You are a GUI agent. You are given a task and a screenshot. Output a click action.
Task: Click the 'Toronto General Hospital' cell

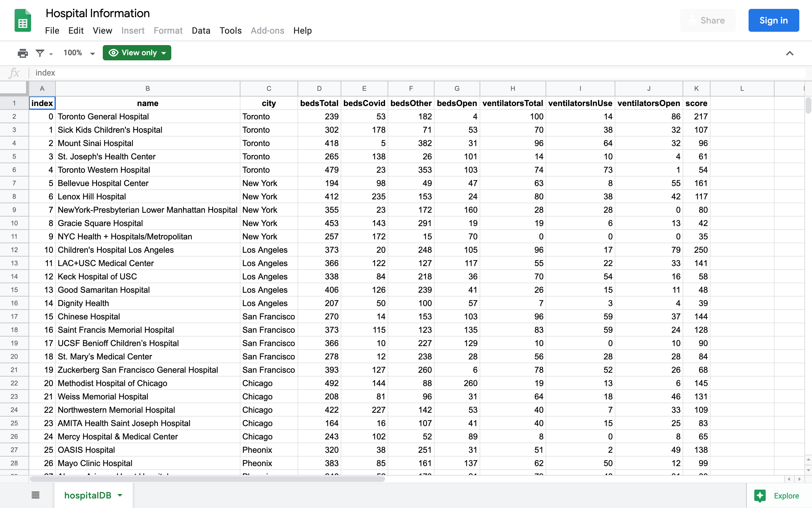point(147,116)
